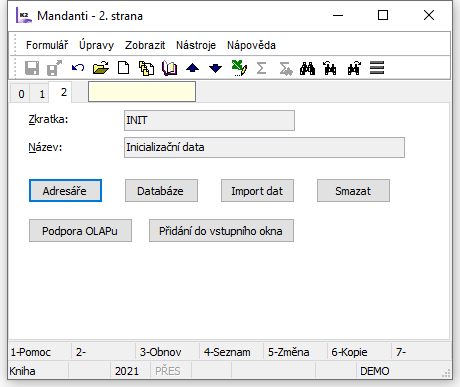Click the Open folder icon
460x387 pixels.
click(101, 68)
